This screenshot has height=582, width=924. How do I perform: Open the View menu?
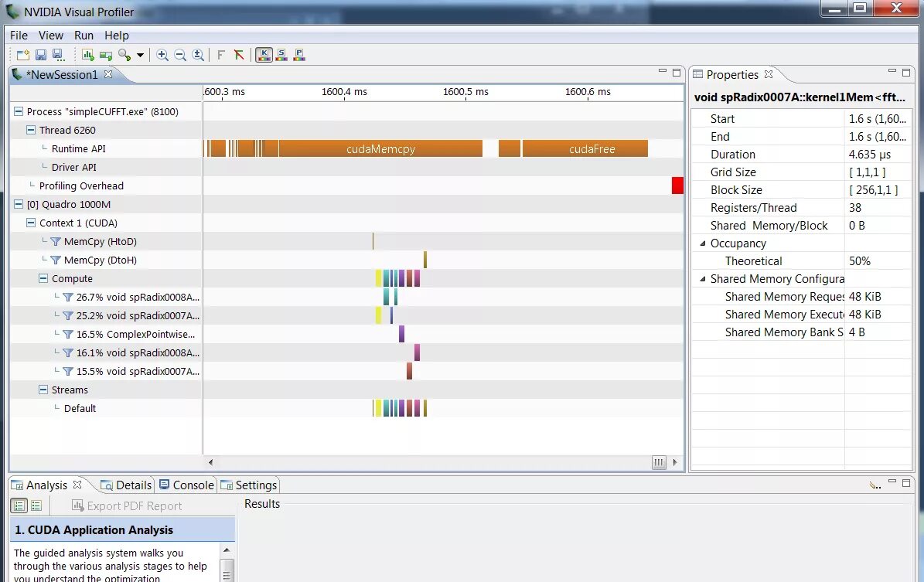51,36
